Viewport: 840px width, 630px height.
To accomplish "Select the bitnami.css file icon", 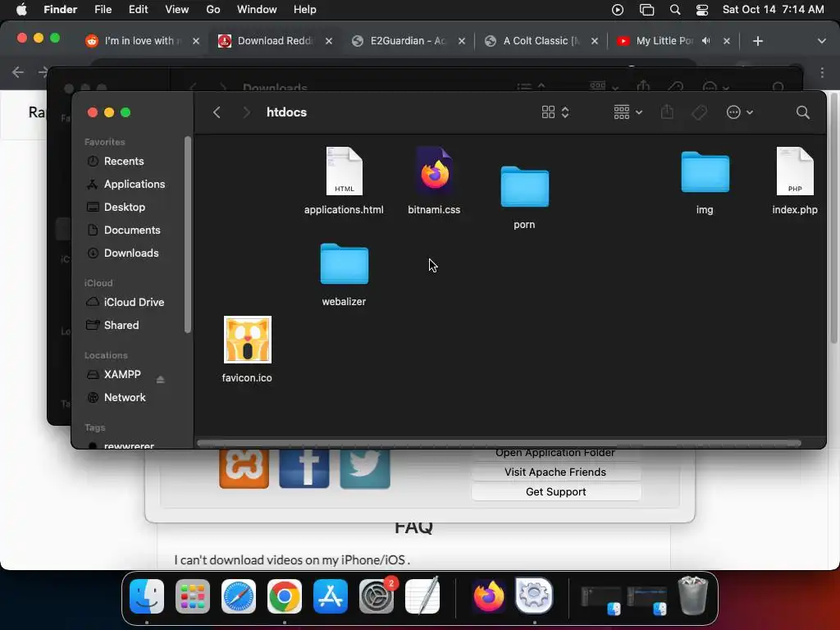I will (434, 171).
